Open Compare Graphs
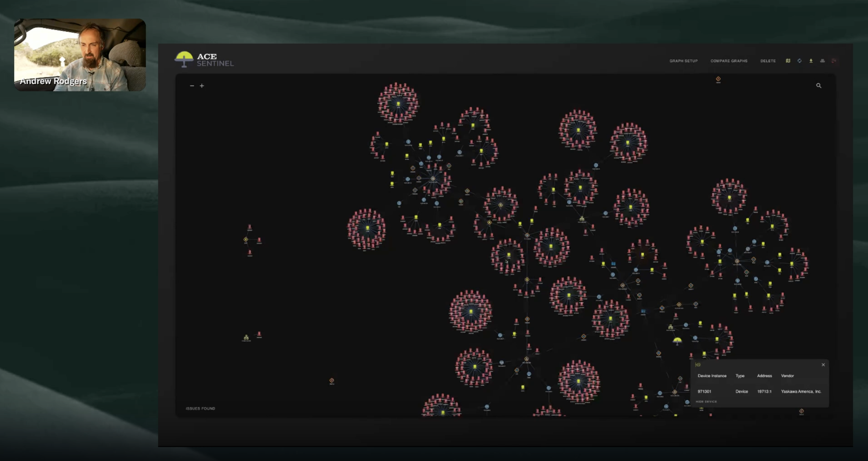Image resolution: width=868 pixels, height=461 pixels. [x=729, y=61]
